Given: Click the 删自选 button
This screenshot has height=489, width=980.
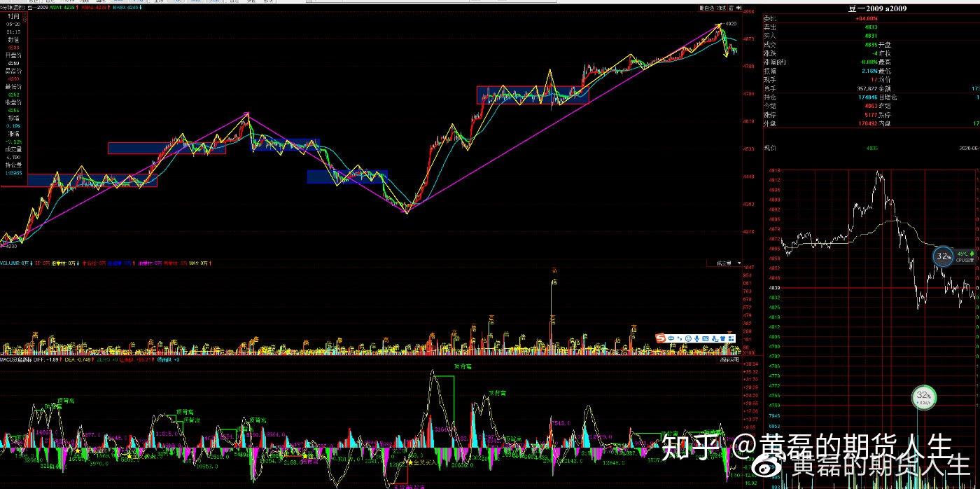Looking at the screenshot, I should (x=707, y=8).
